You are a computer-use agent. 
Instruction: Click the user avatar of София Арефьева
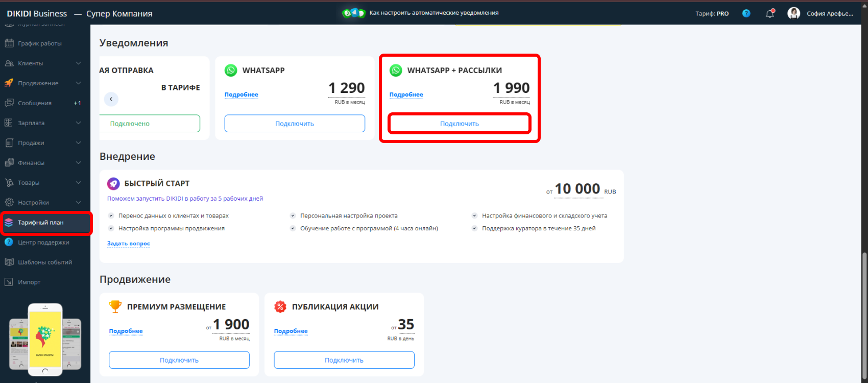(793, 13)
